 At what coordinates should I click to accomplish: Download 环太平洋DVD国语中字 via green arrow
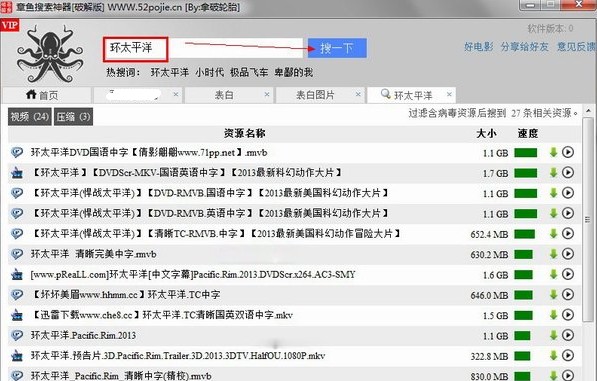click(x=553, y=152)
